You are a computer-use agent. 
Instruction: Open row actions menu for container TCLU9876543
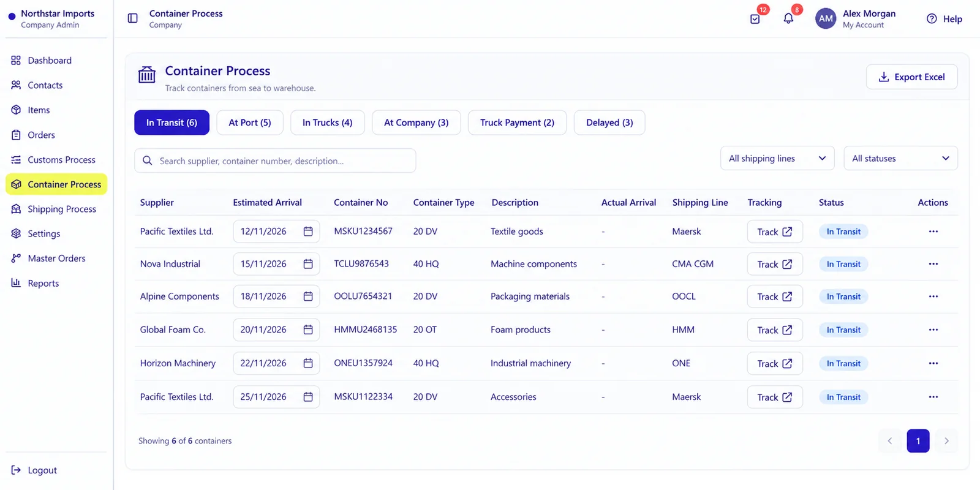click(933, 264)
